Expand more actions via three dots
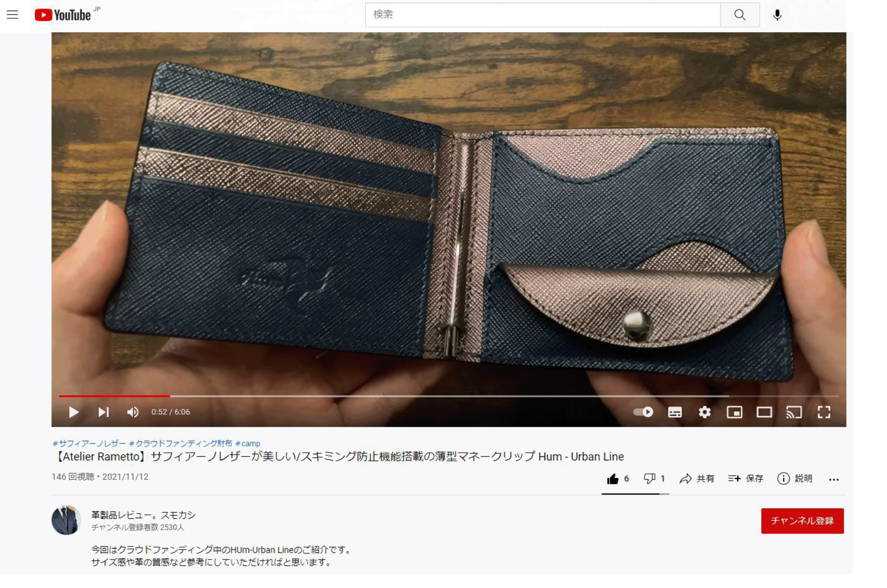The height and width of the screenshot is (588, 887). click(x=834, y=479)
